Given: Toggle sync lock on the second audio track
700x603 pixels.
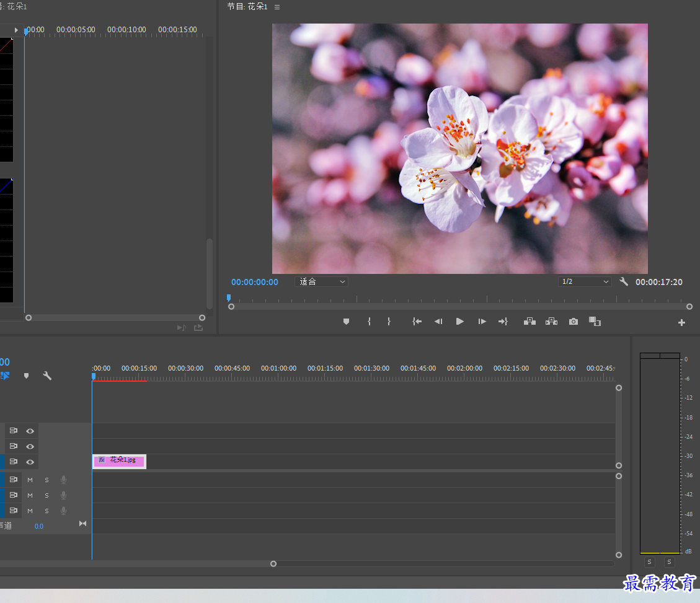Looking at the screenshot, I should point(14,495).
